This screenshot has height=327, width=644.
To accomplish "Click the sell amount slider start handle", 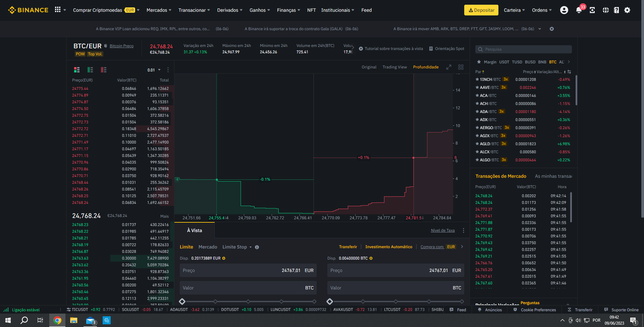I will coord(330,301).
